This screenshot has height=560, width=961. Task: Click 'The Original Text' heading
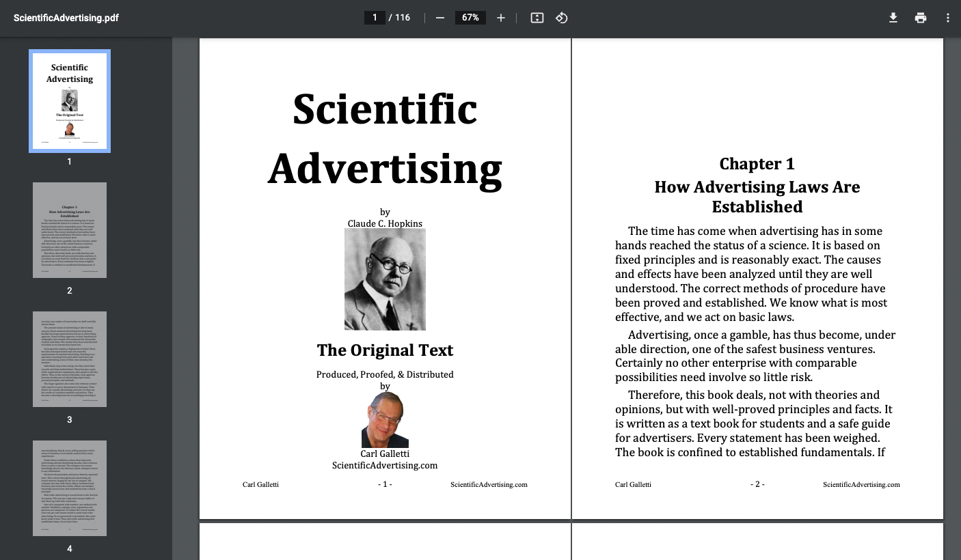(x=385, y=350)
